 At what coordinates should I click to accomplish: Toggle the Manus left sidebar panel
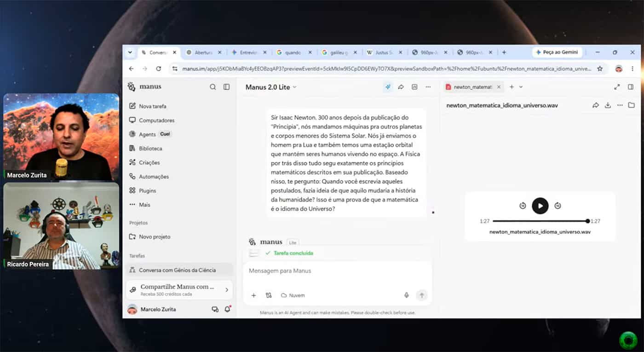[x=226, y=87]
